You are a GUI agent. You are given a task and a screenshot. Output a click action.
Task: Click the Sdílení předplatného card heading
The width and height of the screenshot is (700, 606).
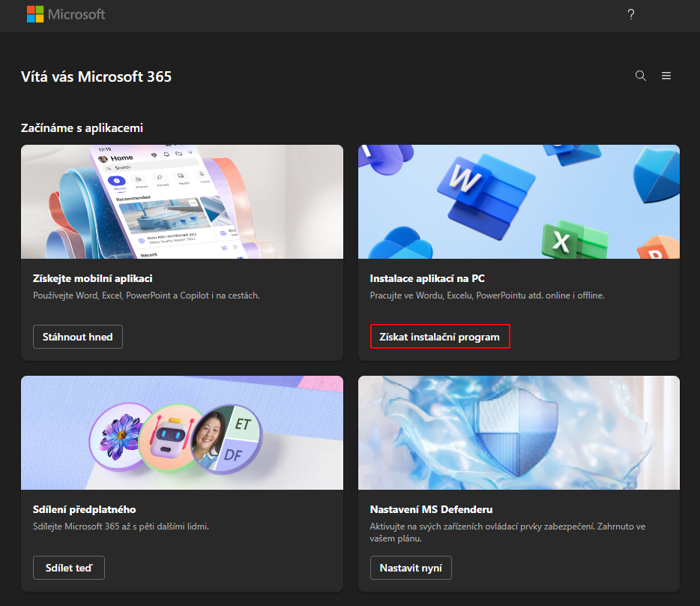84,509
